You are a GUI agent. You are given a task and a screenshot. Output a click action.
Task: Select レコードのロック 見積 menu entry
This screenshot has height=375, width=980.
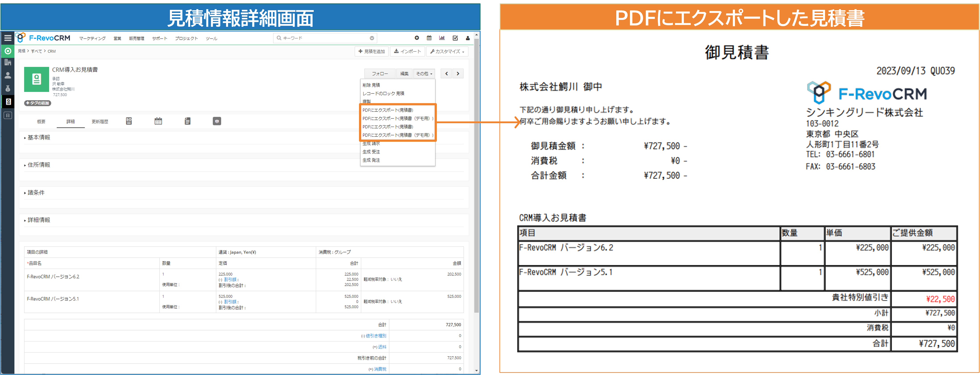point(398,93)
